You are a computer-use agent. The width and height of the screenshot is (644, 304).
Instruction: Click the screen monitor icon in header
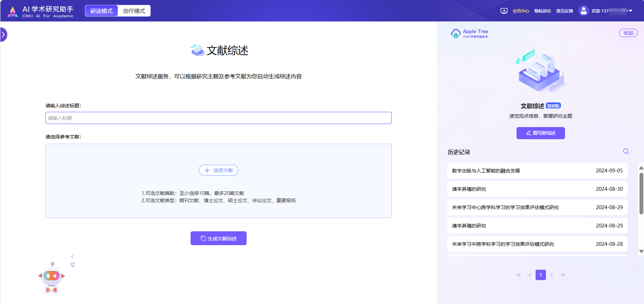point(504,11)
